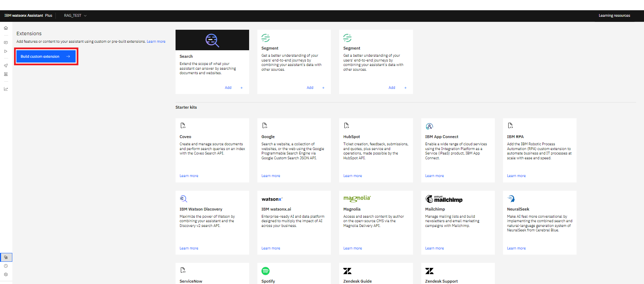The height and width of the screenshot is (284, 644).
Task: Click the green Spotify logo
Action: [x=266, y=271]
